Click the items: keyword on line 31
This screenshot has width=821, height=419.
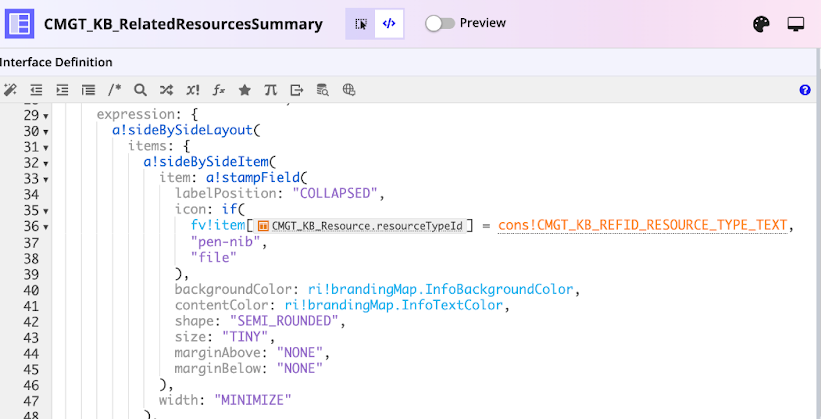148,146
